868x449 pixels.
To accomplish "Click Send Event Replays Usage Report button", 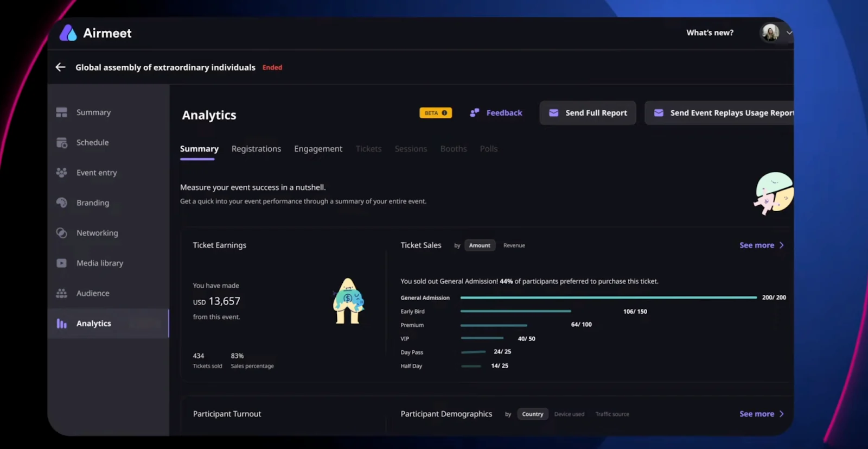I will tap(719, 113).
